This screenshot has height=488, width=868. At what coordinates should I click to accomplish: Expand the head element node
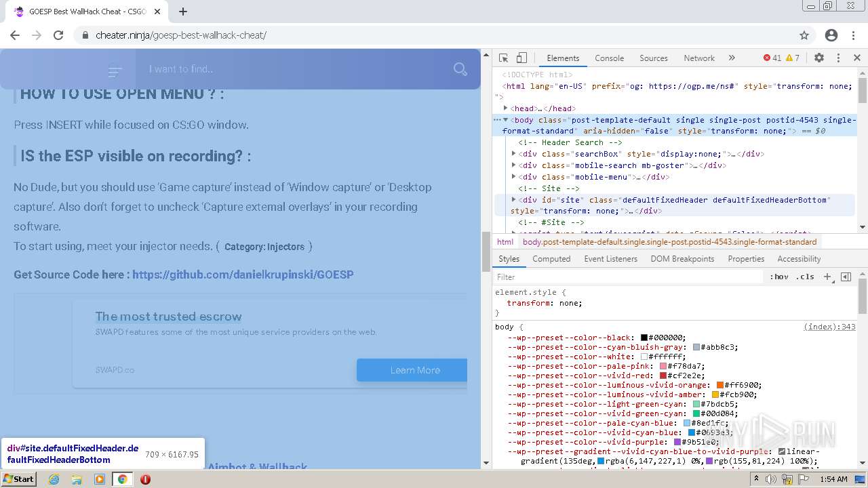click(506, 108)
